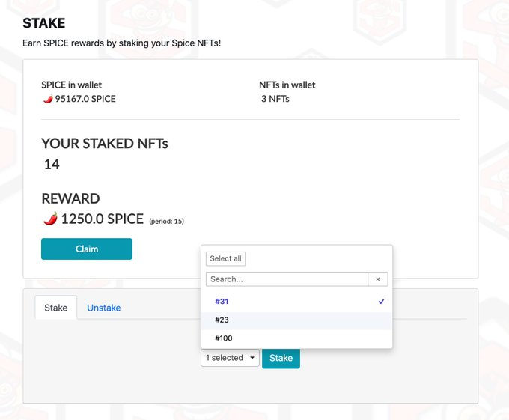The height and width of the screenshot is (420, 509).
Task: Select the #100 NFT option
Action: [x=296, y=338]
